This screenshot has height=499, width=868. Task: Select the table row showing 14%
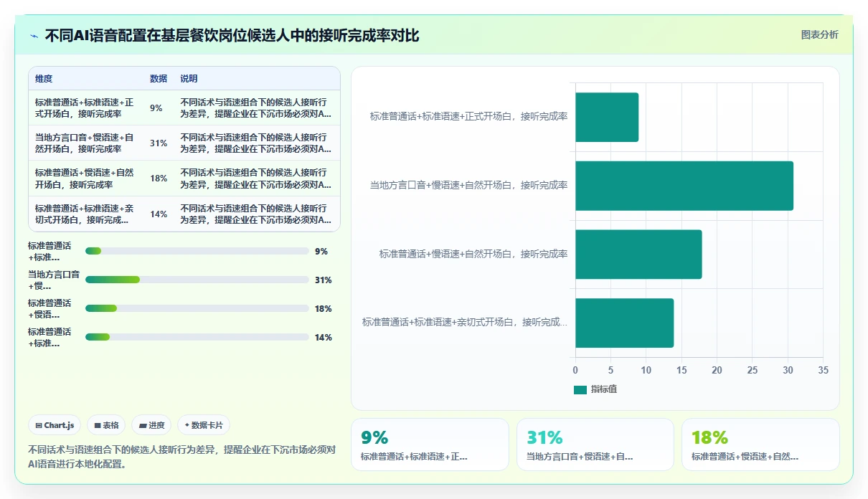coord(184,214)
